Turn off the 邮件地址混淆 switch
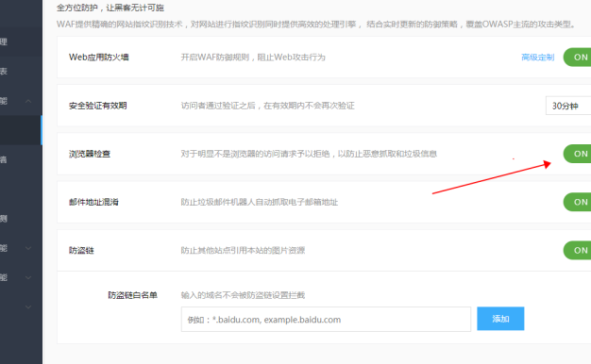 coord(577,202)
